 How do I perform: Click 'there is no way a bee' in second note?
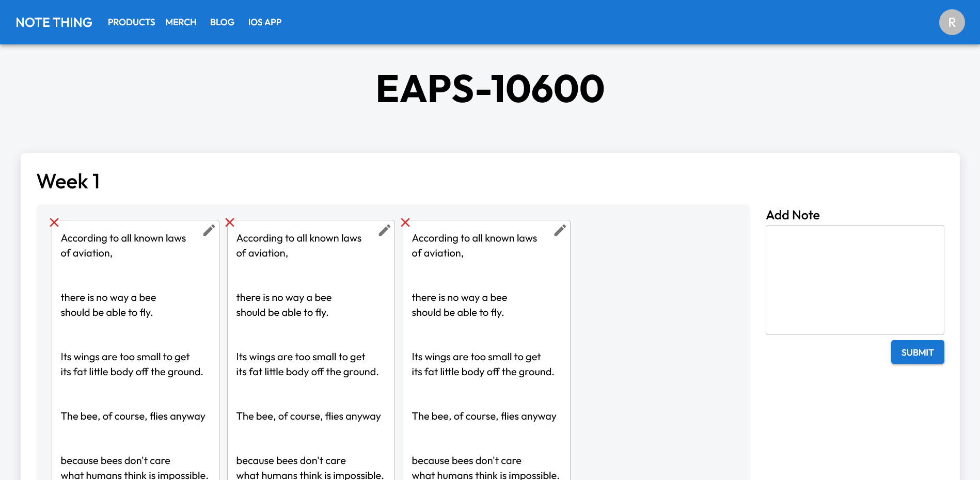[x=284, y=297]
